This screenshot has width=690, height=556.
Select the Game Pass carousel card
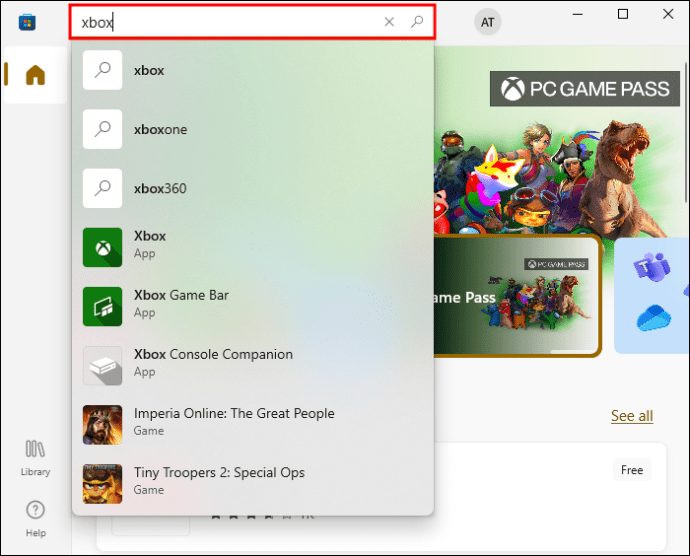(x=518, y=296)
